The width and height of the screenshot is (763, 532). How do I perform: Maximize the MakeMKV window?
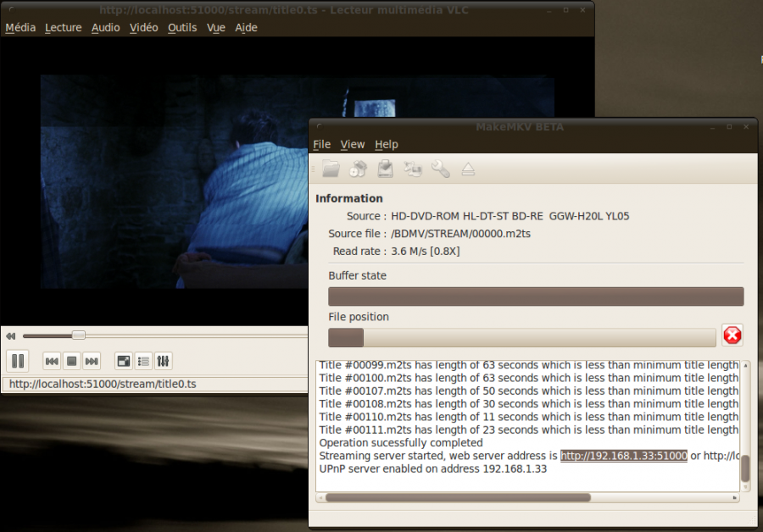(x=729, y=127)
